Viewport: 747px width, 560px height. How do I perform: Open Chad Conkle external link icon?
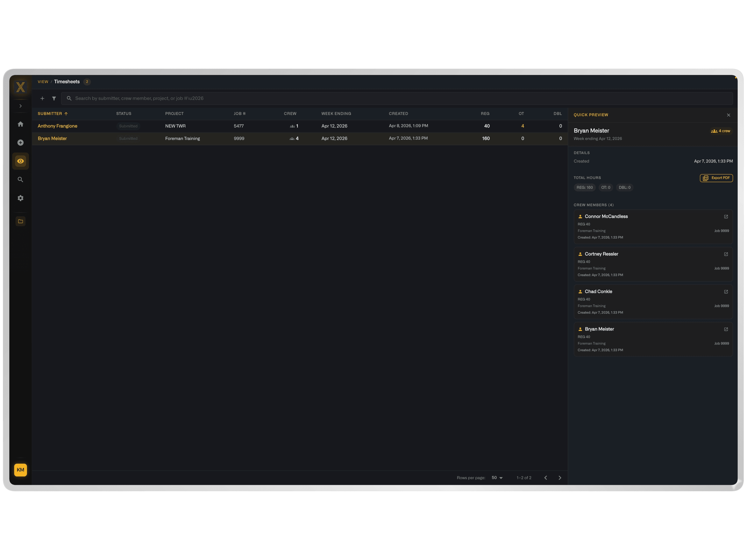coord(726,292)
